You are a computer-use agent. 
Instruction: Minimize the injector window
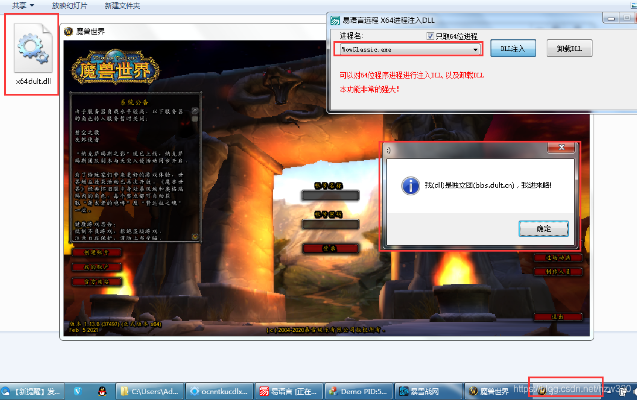coord(611,18)
